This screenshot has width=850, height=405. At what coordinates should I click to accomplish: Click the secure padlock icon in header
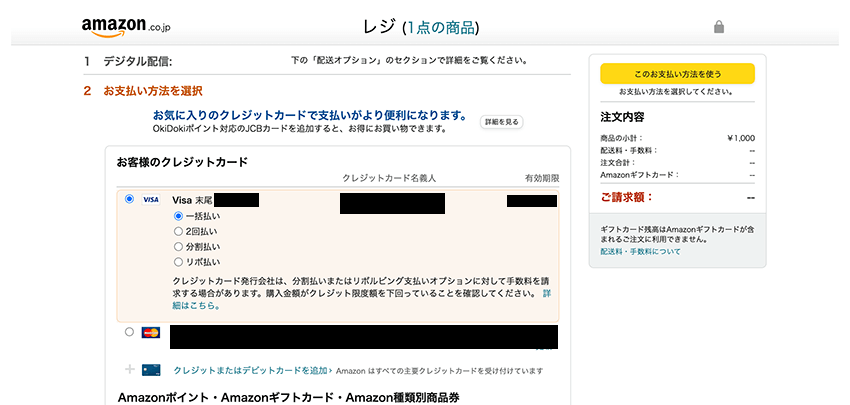tap(719, 27)
